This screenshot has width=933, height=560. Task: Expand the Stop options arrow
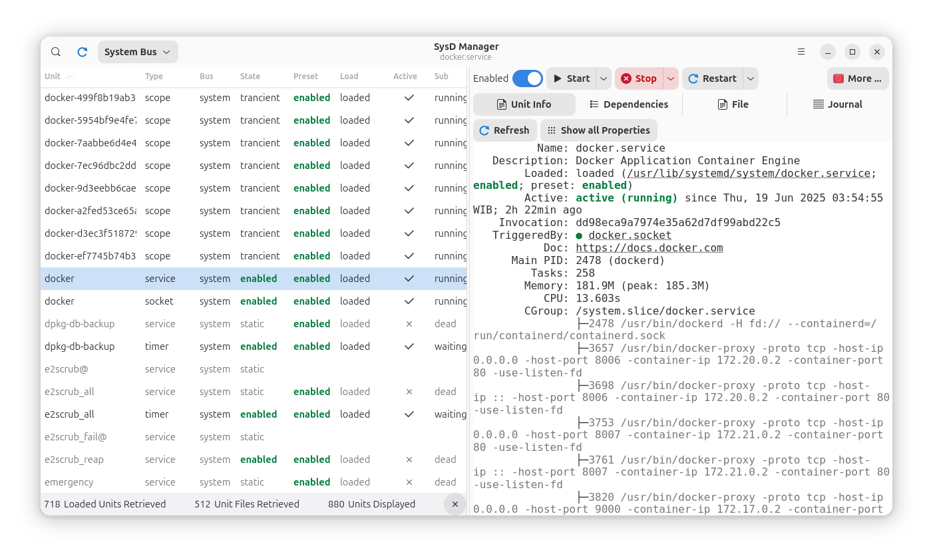671,78
